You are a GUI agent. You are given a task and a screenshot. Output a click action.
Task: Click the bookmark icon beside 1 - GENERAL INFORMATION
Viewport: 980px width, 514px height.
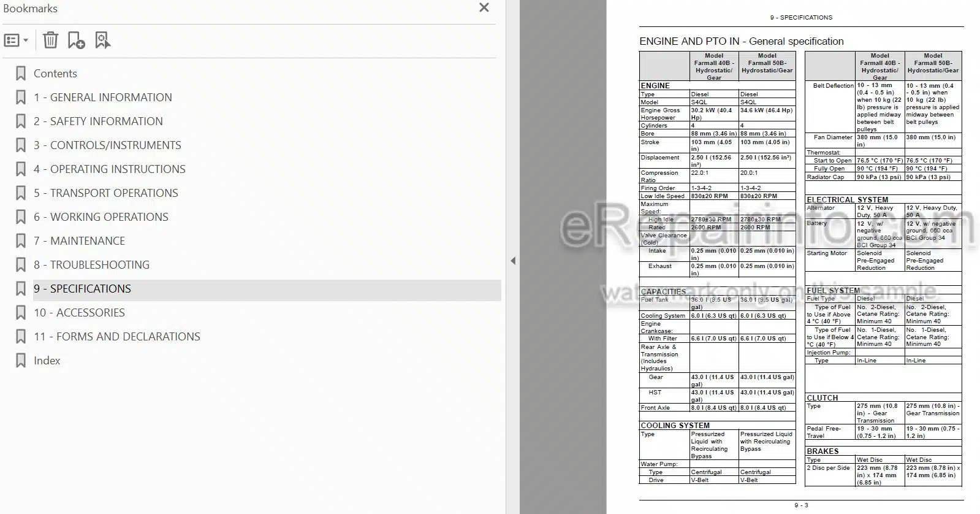click(21, 98)
